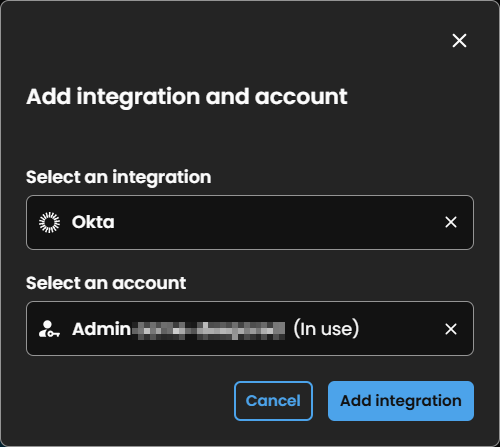The height and width of the screenshot is (447, 500).
Task: Click the Add integration button
Action: pyautogui.click(x=401, y=401)
